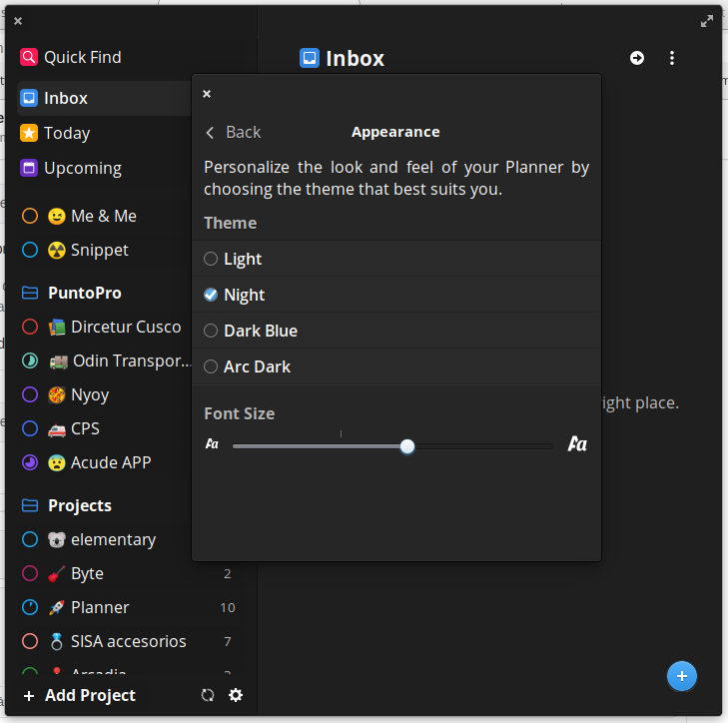Click the Planner count 10
The width and height of the screenshot is (728, 723).
click(x=228, y=607)
